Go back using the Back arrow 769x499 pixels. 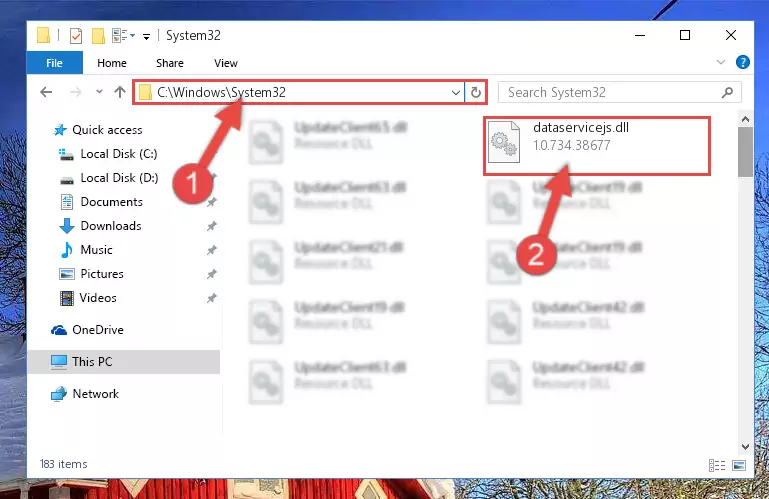click(46, 92)
